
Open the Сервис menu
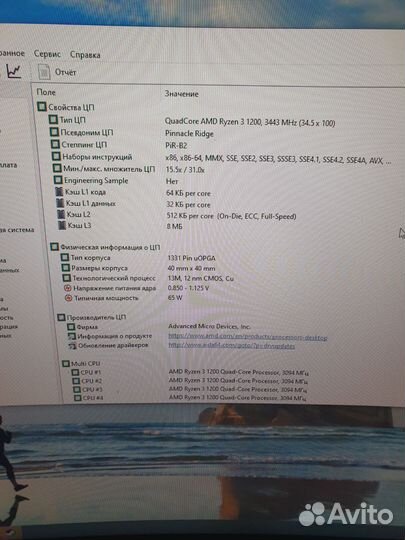point(47,54)
